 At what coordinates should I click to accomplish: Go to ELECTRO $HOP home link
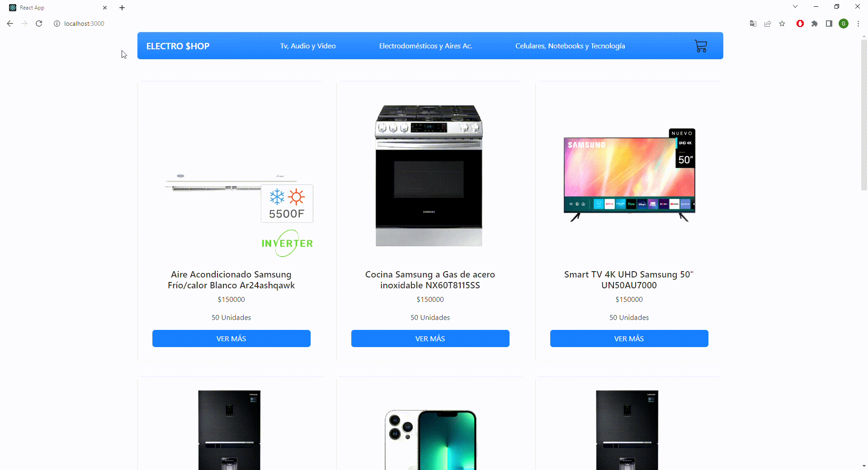(178, 46)
